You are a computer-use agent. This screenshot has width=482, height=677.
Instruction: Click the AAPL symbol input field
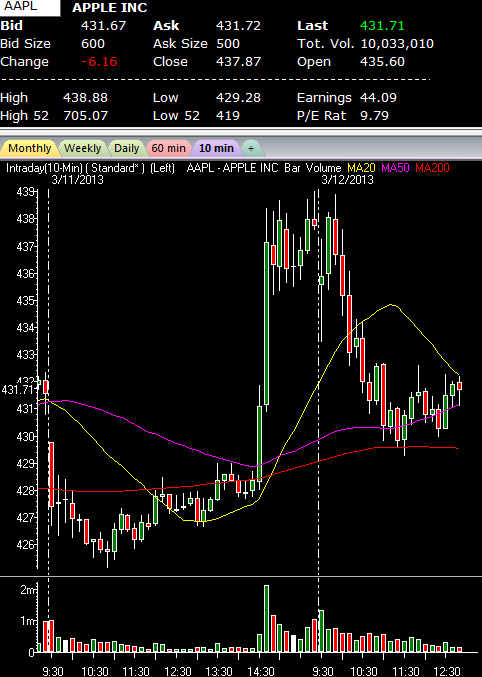pyautogui.click(x=30, y=7)
